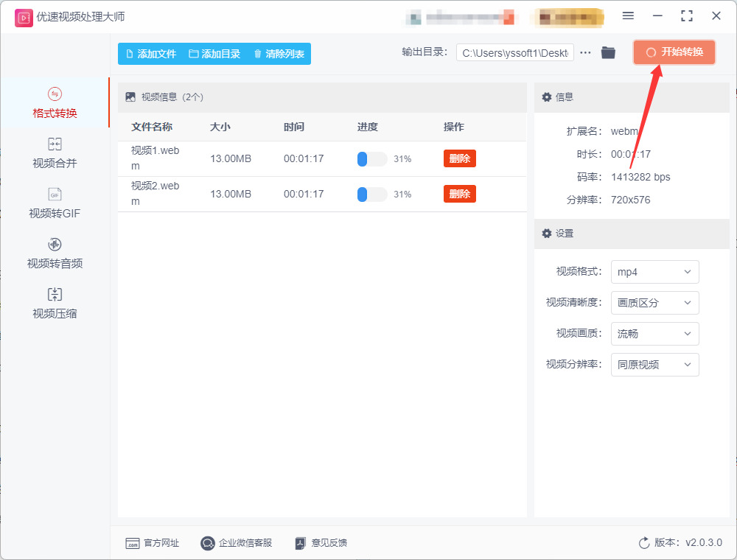Click progress bar of 视频2.webm
Viewport: 737px width, 560px height.
pyautogui.click(x=372, y=194)
